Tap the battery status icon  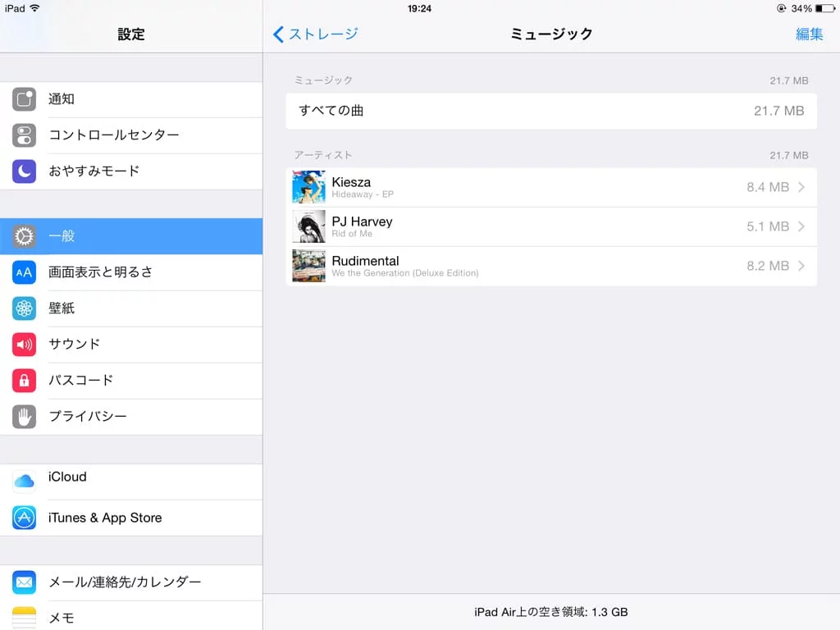pos(825,8)
